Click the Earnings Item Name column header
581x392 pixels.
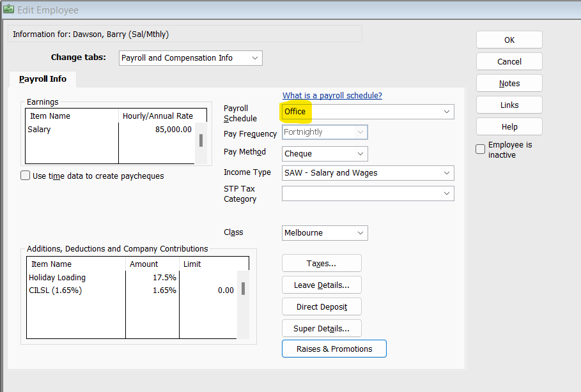pos(72,116)
